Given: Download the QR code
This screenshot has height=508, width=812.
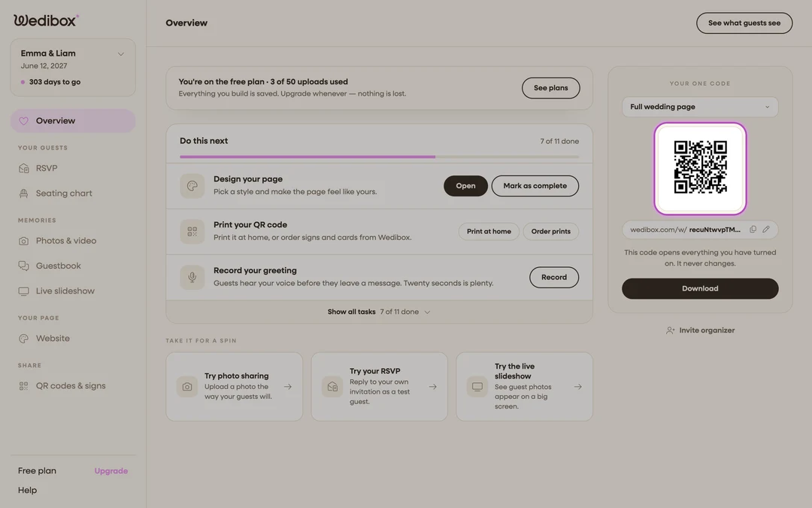Looking at the screenshot, I should (x=700, y=289).
